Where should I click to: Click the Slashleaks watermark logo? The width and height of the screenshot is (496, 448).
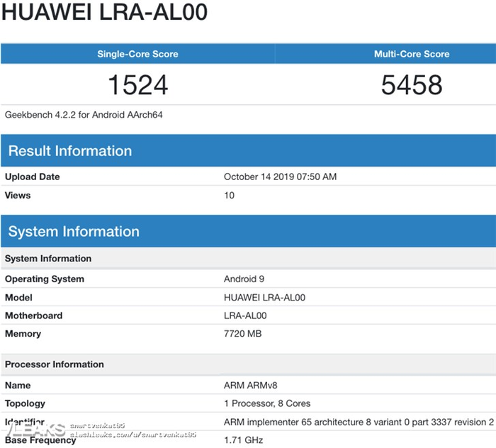point(35,430)
